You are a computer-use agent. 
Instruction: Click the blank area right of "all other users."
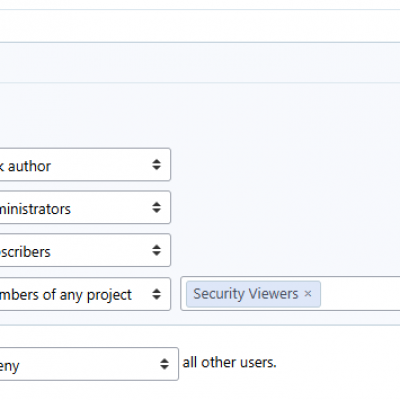point(338,362)
